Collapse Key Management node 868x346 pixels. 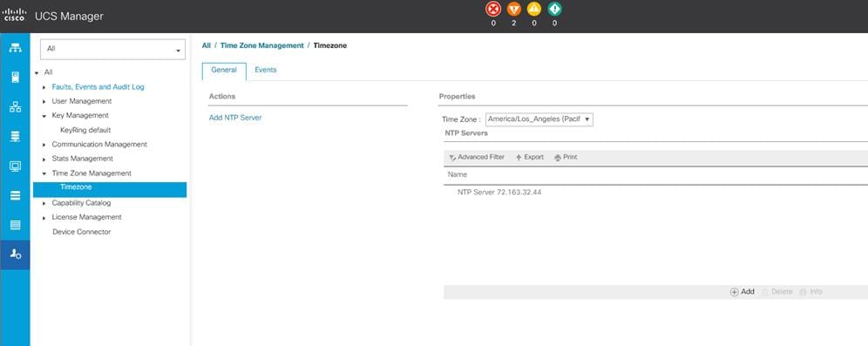(x=44, y=116)
